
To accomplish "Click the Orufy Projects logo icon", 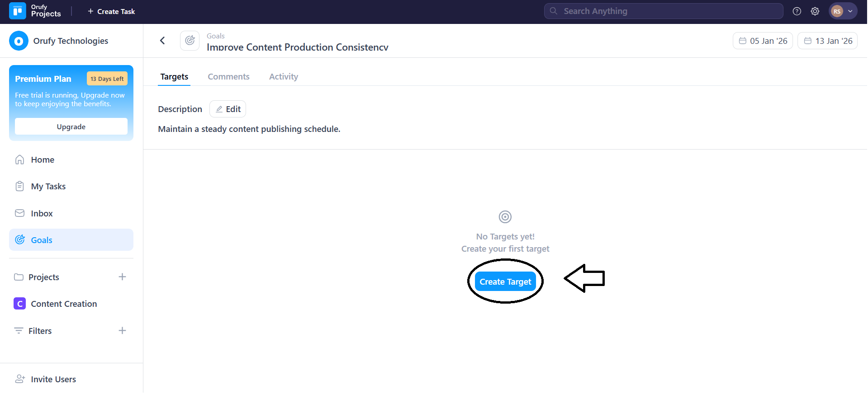I will 18,11.
